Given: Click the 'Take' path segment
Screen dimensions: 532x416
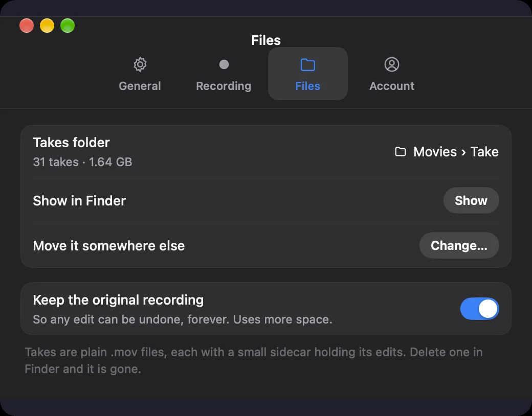Looking at the screenshot, I should pyautogui.click(x=484, y=152).
